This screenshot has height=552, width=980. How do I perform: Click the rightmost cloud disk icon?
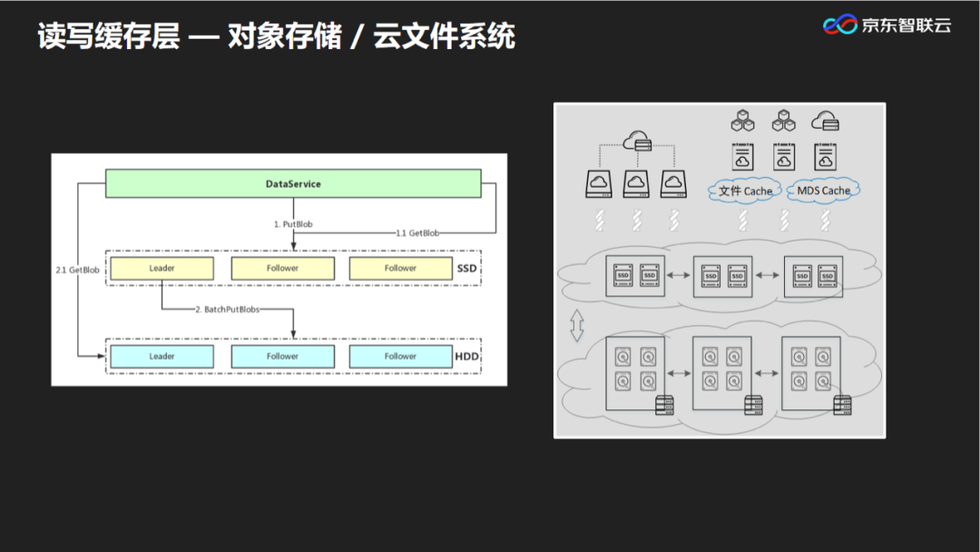(673, 184)
